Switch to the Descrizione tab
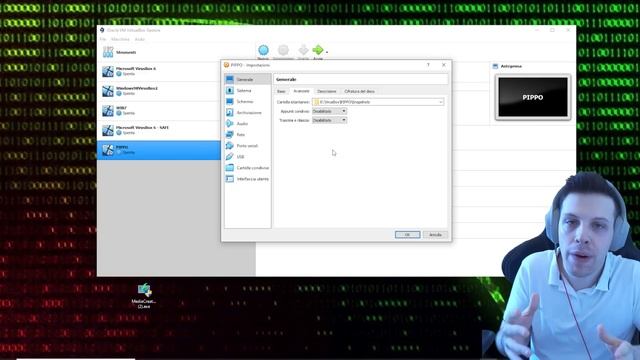The width and height of the screenshot is (640, 360). pyautogui.click(x=327, y=91)
